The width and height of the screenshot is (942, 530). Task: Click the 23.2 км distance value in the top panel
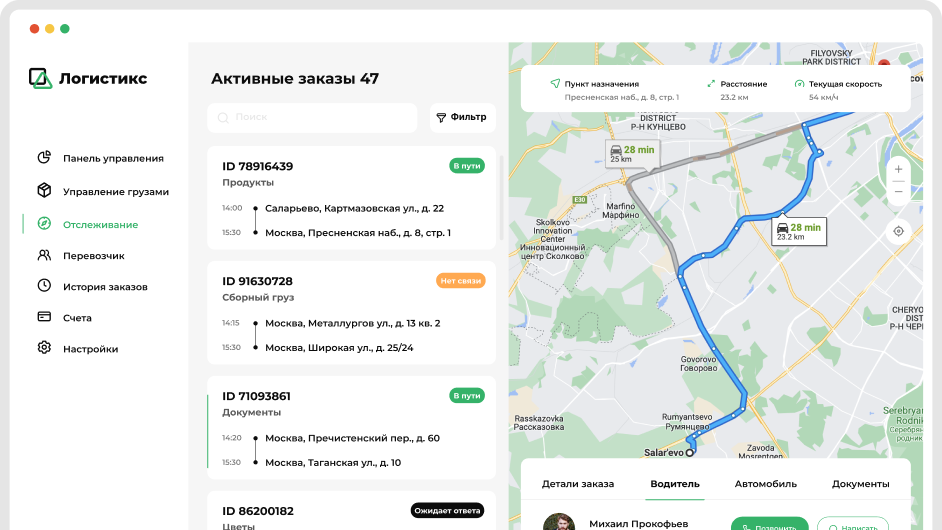734,97
